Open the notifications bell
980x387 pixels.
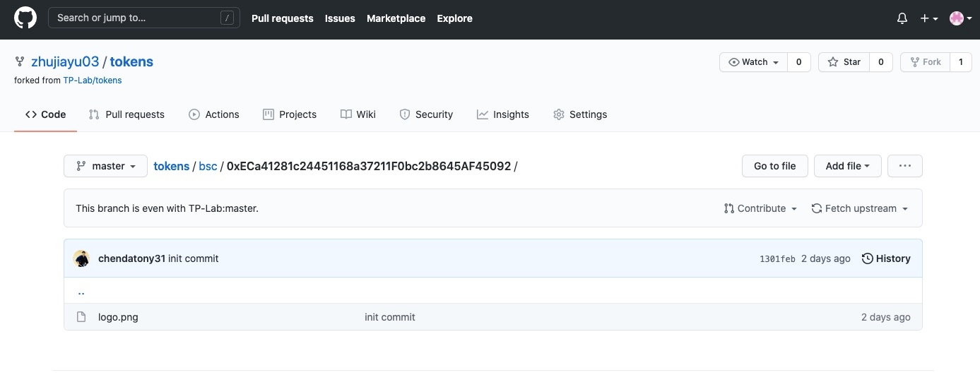point(902,18)
